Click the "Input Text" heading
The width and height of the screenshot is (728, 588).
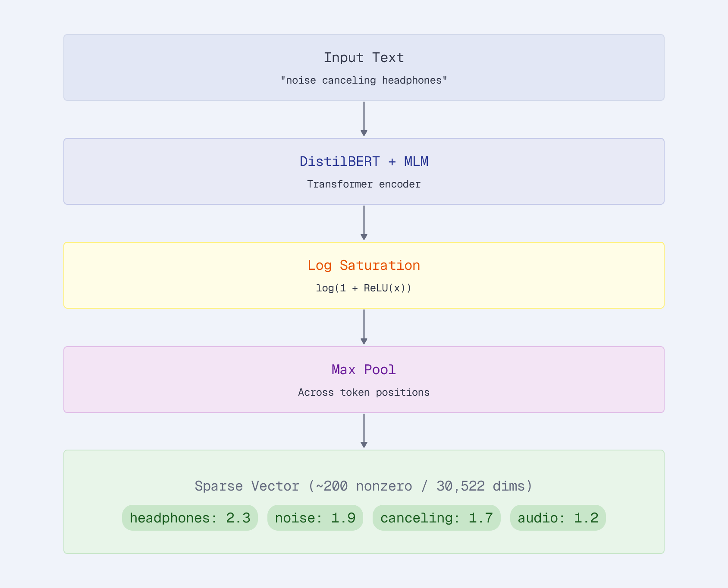point(364,57)
